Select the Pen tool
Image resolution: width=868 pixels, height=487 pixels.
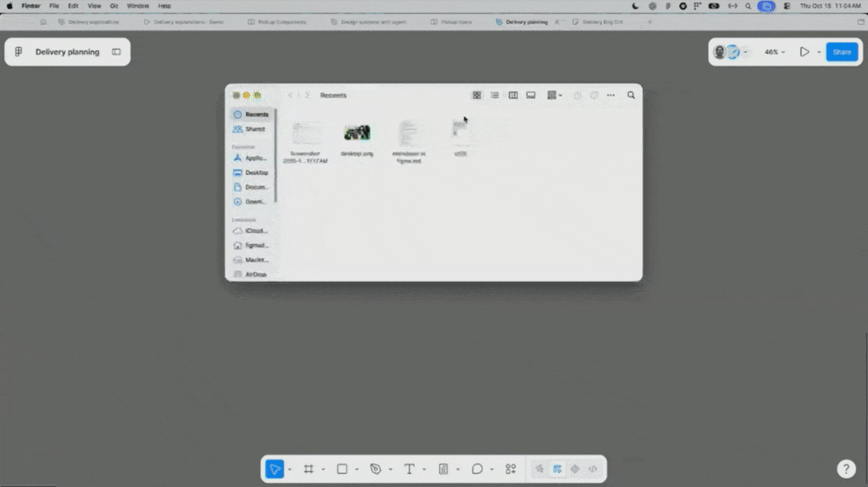pyautogui.click(x=375, y=469)
